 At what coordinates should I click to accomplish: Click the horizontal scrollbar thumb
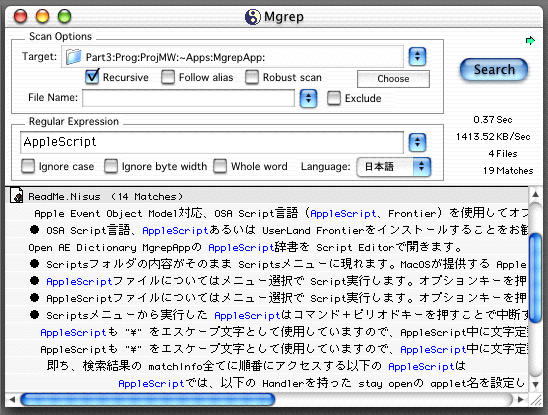click(x=148, y=399)
